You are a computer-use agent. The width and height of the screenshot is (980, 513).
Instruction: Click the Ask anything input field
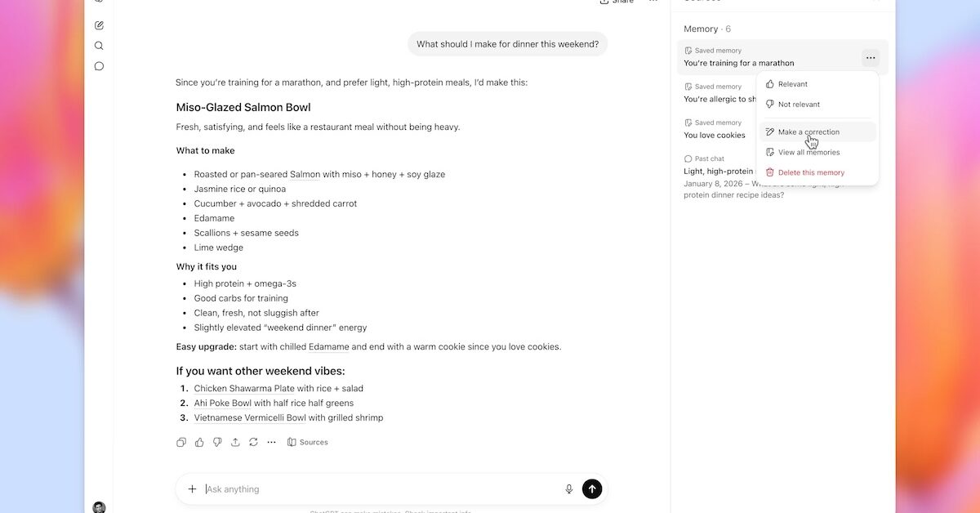coord(380,489)
